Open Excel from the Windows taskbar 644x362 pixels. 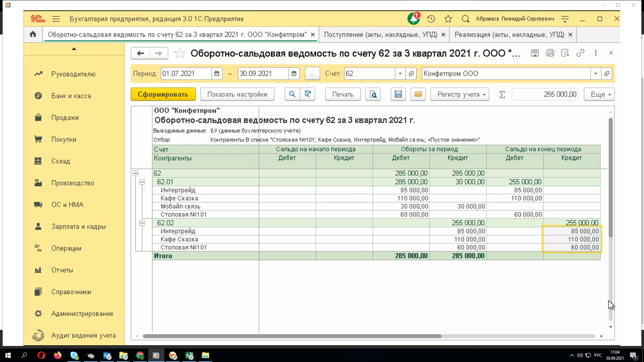[189, 355]
